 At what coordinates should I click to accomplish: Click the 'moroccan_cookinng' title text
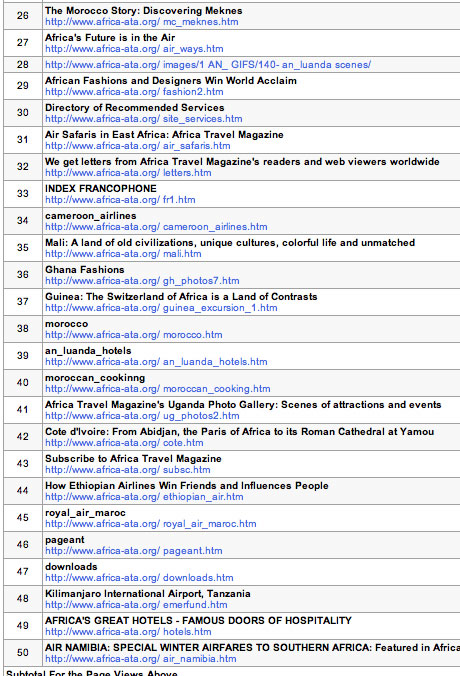click(x=95, y=378)
